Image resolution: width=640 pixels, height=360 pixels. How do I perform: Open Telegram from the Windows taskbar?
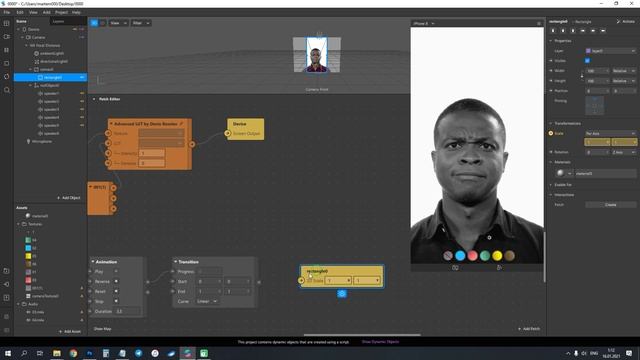(x=138, y=353)
